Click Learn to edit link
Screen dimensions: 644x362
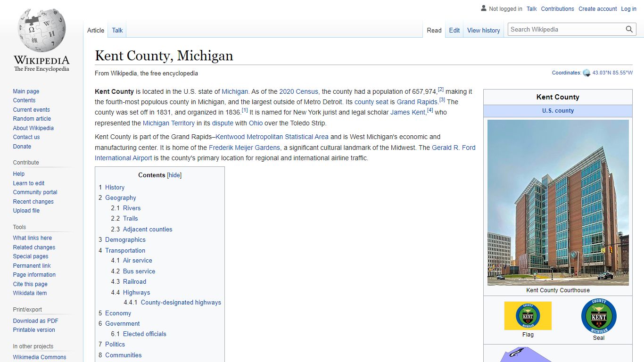(x=29, y=183)
